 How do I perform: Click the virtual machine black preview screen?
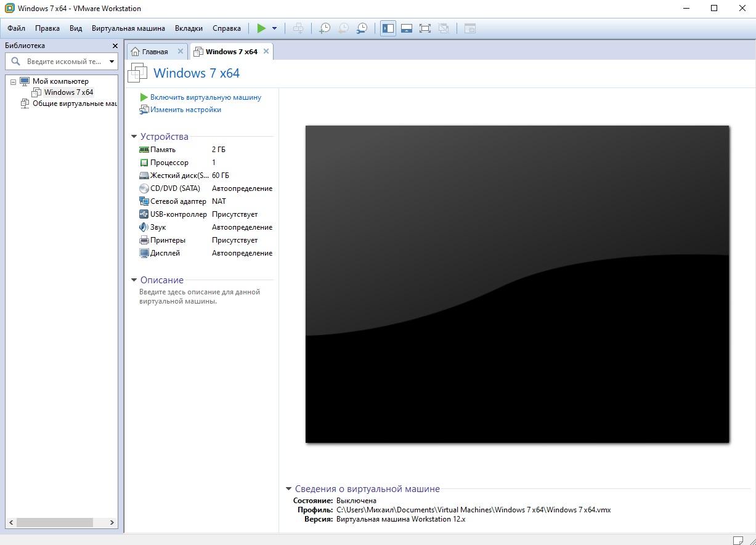tap(518, 284)
